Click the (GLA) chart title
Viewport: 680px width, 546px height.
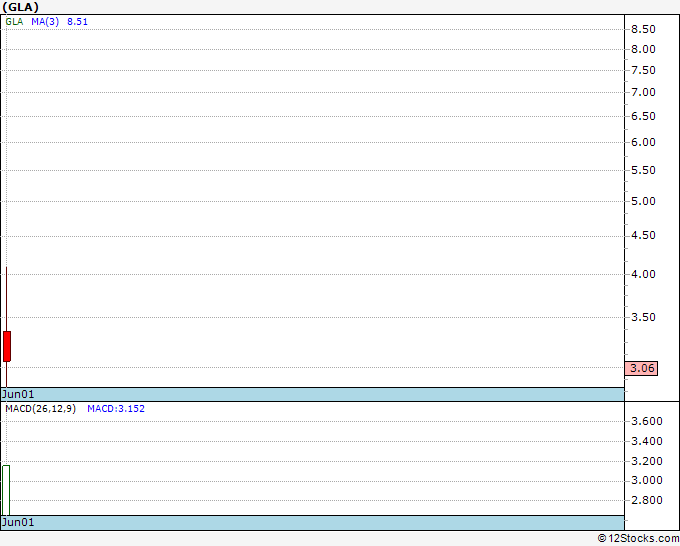[20, 7]
